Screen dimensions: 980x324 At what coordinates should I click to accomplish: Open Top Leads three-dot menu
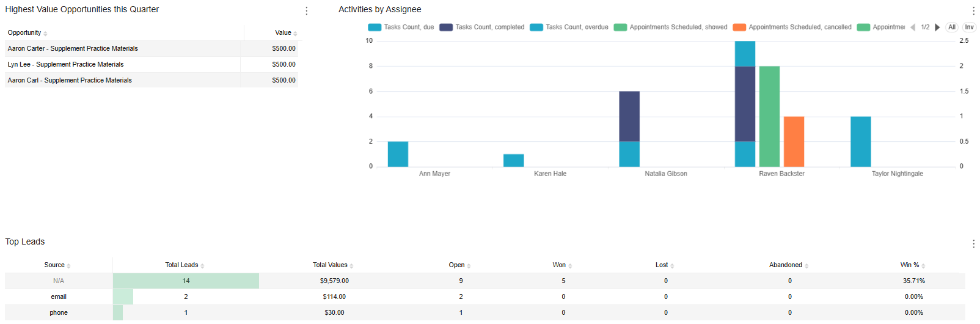[973, 244]
